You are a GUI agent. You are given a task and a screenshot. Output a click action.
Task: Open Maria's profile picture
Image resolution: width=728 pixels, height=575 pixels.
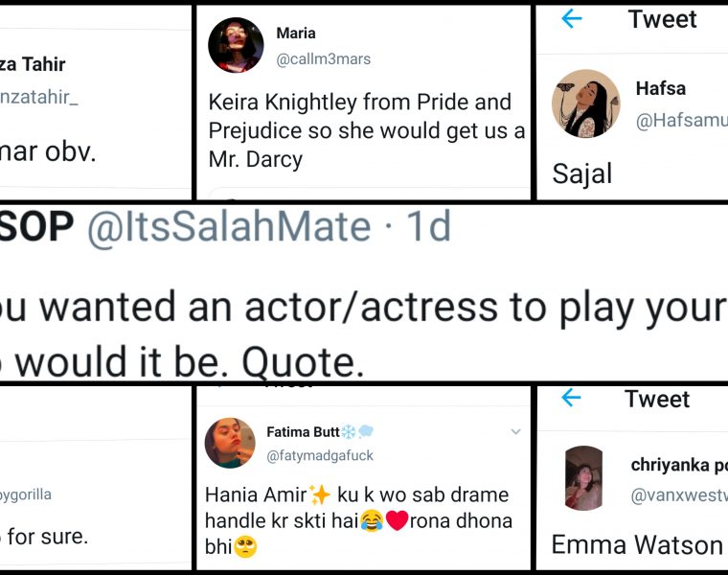pyautogui.click(x=236, y=45)
